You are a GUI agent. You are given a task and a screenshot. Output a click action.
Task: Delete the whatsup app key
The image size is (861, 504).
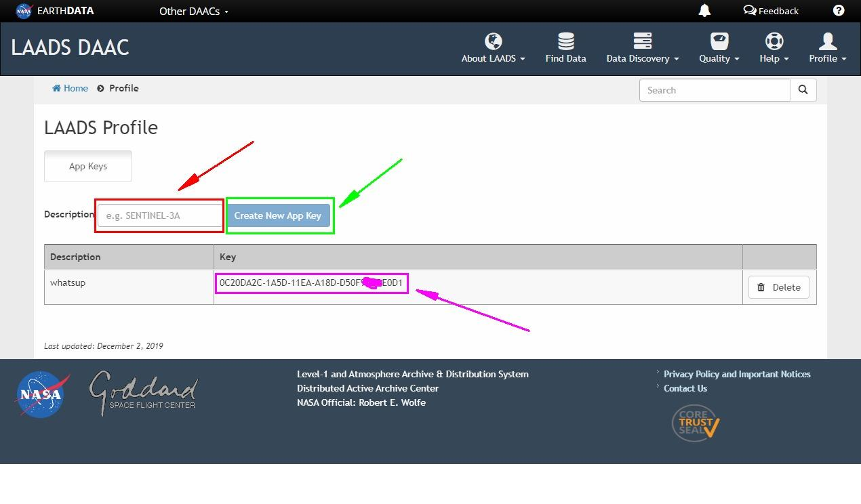pyautogui.click(x=779, y=287)
